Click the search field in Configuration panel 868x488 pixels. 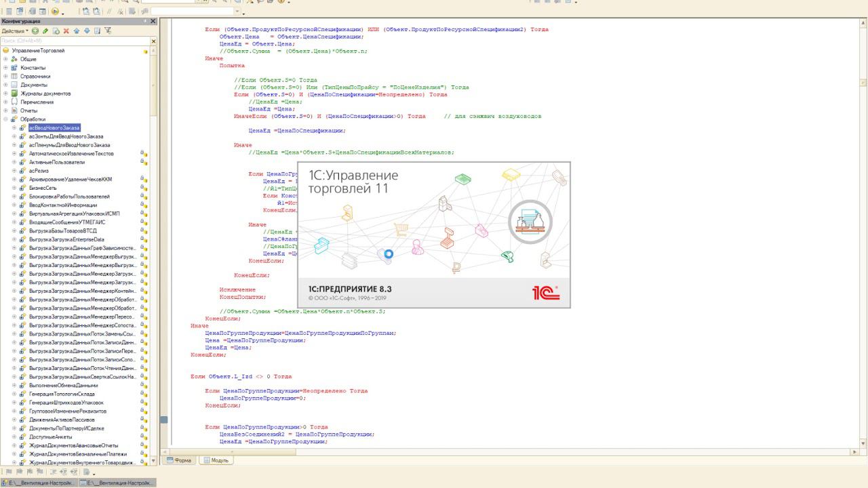coord(75,41)
